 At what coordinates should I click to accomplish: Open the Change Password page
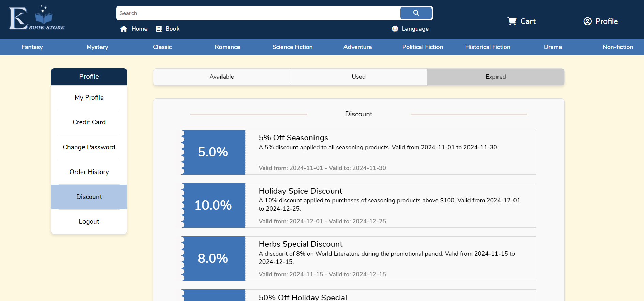tap(89, 147)
